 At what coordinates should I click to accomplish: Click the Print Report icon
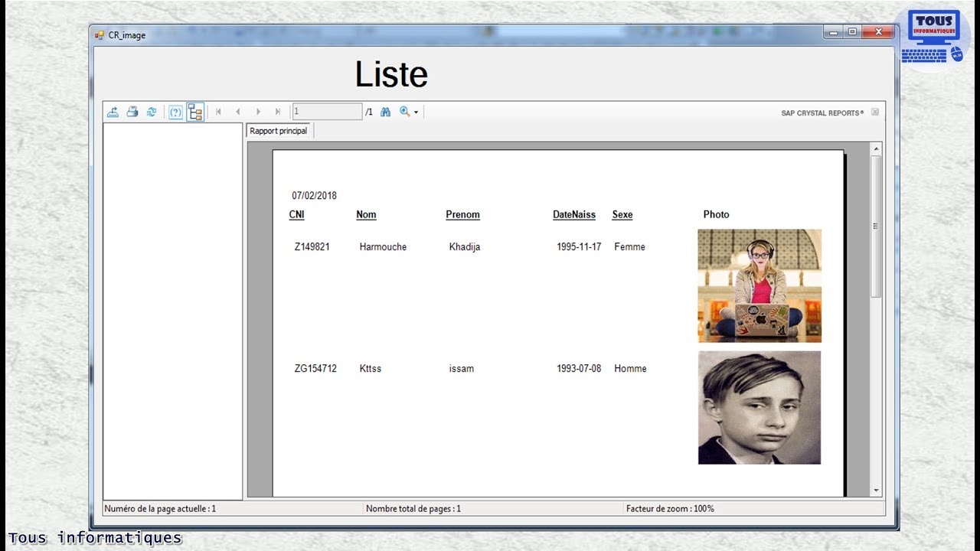(132, 112)
